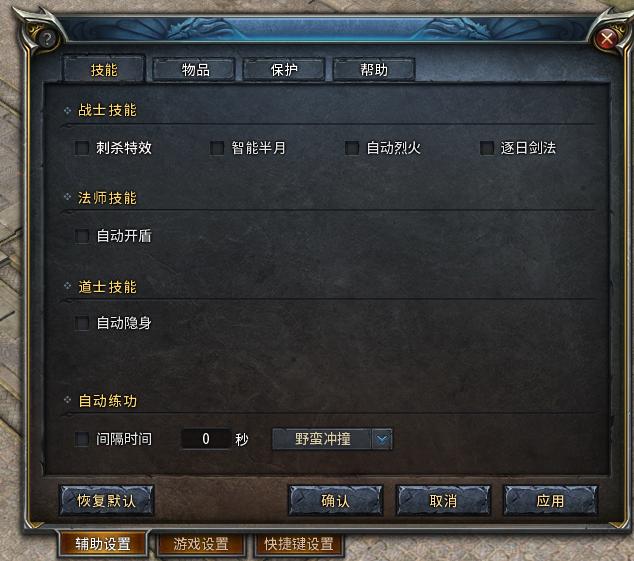Click the blue dropdown arrow beside 野蛮冲撞
This screenshot has height=561, width=634.
(x=382, y=439)
